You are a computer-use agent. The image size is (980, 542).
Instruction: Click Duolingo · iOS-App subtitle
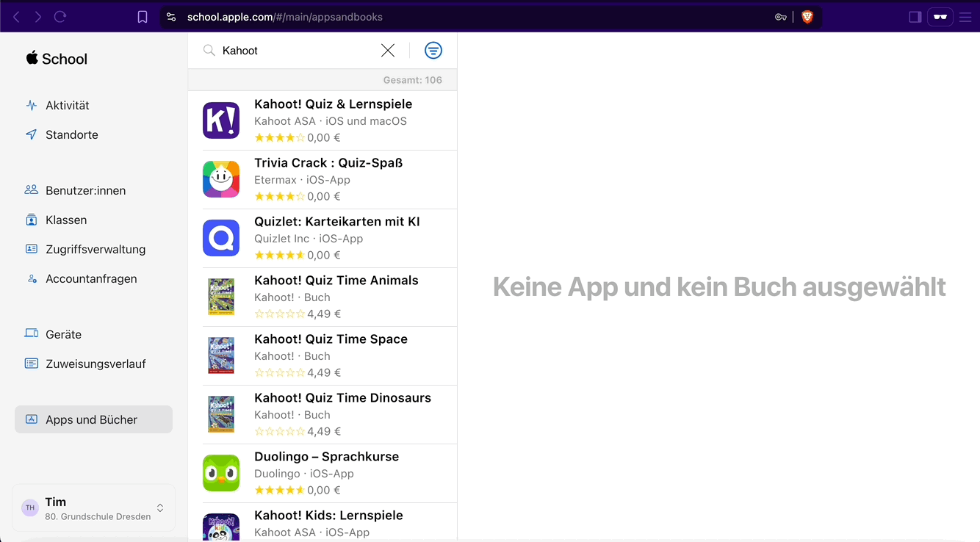click(304, 474)
